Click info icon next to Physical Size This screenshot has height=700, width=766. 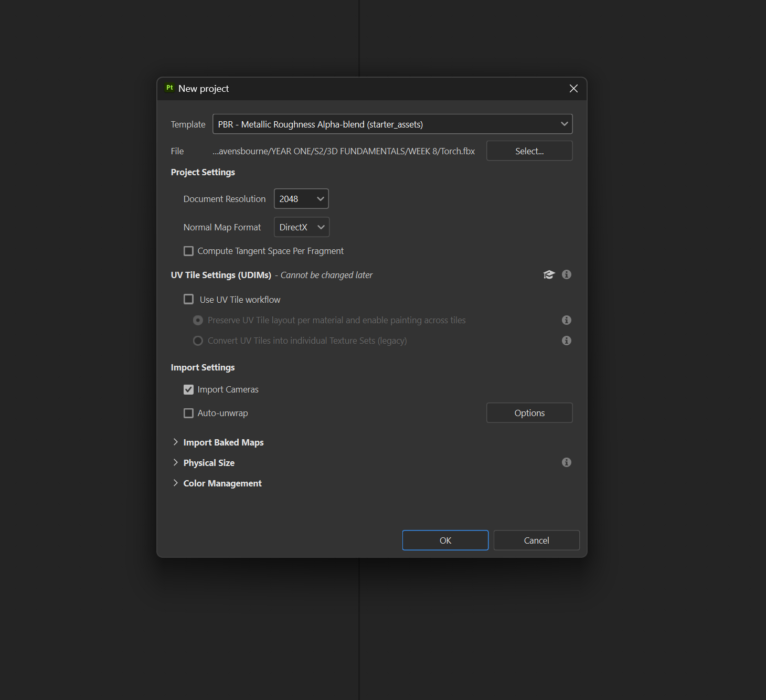click(x=567, y=462)
